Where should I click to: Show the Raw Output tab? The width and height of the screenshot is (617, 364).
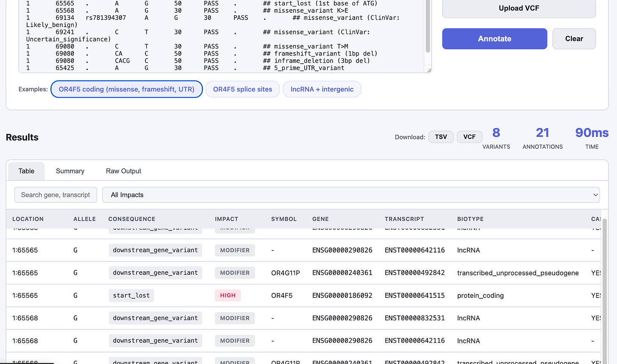pyautogui.click(x=123, y=171)
